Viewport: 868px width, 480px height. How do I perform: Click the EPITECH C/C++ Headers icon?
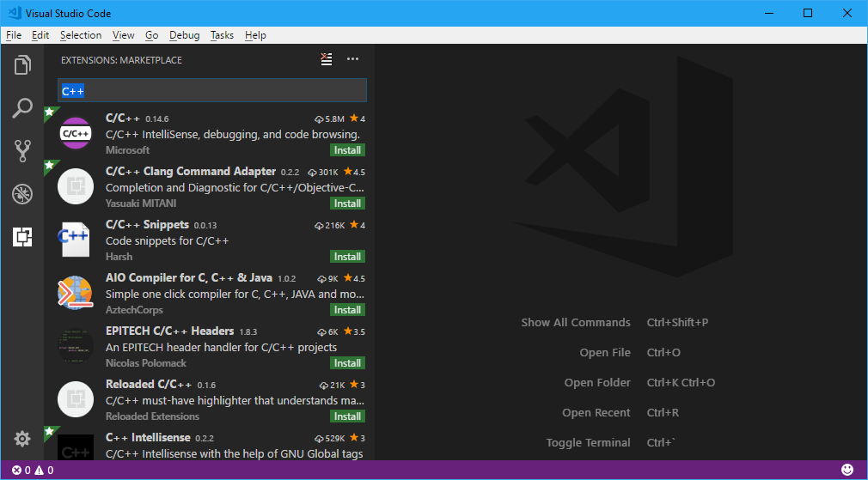coord(76,346)
